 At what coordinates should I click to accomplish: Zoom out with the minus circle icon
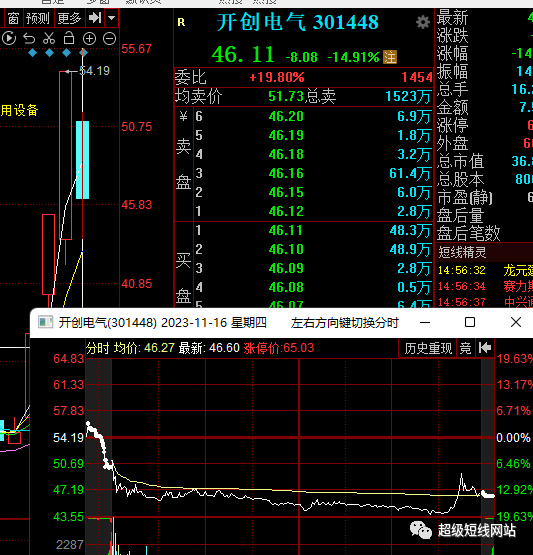pyautogui.click(x=109, y=38)
